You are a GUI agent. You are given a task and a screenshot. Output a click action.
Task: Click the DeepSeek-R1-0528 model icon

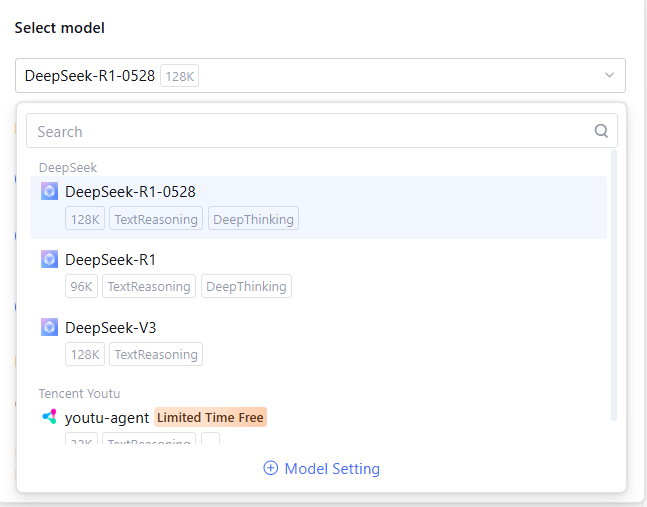tap(49, 191)
